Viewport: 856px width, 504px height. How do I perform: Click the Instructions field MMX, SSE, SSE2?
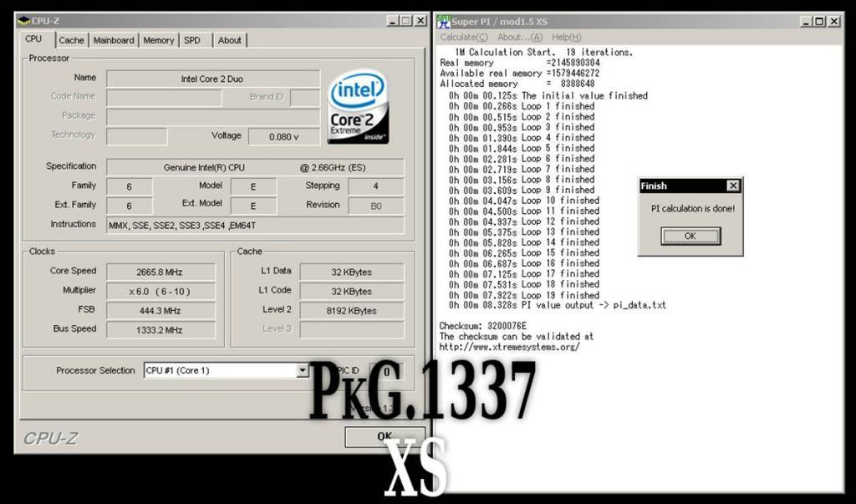(x=255, y=225)
